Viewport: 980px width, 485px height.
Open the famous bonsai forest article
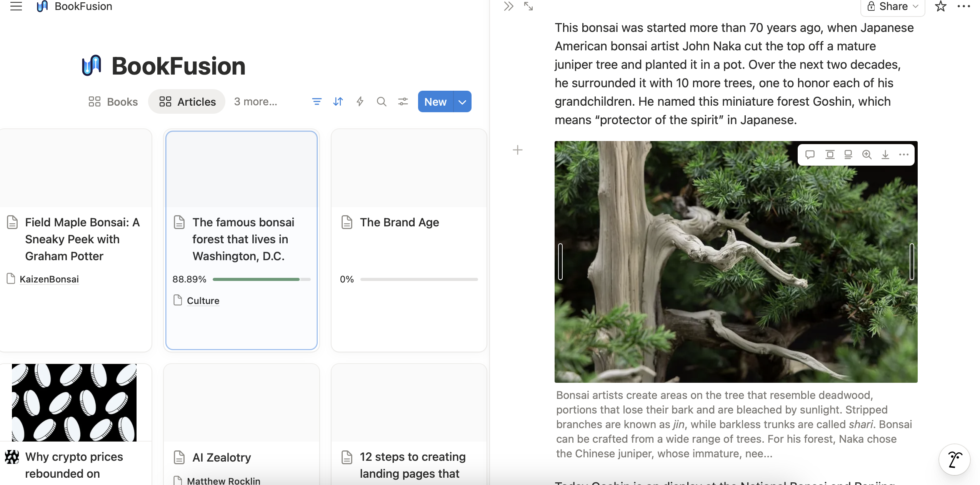click(x=242, y=240)
